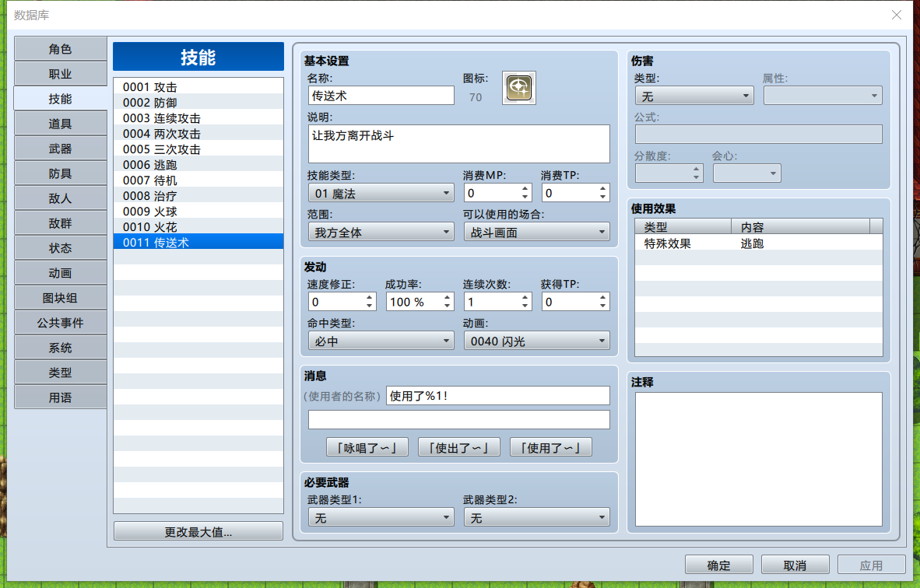Open the 武器类型2 dropdown

coord(537,518)
